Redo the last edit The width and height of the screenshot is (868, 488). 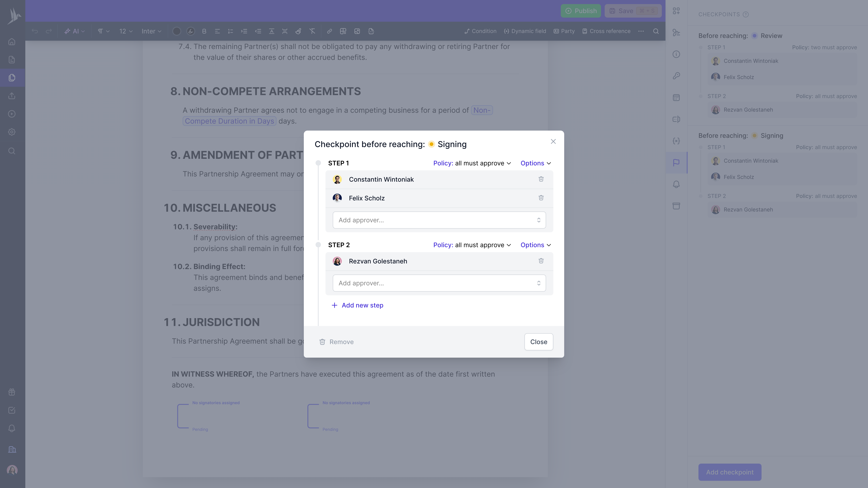(x=49, y=31)
